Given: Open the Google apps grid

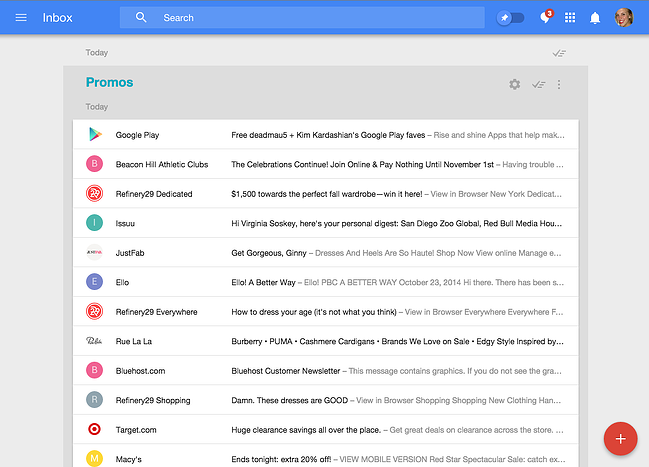Looking at the screenshot, I should click(x=570, y=17).
